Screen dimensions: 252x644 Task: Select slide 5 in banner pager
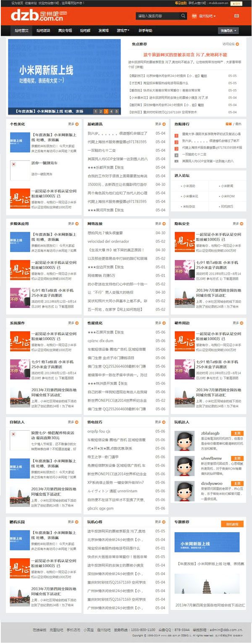pyautogui.click(x=116, y=111)
